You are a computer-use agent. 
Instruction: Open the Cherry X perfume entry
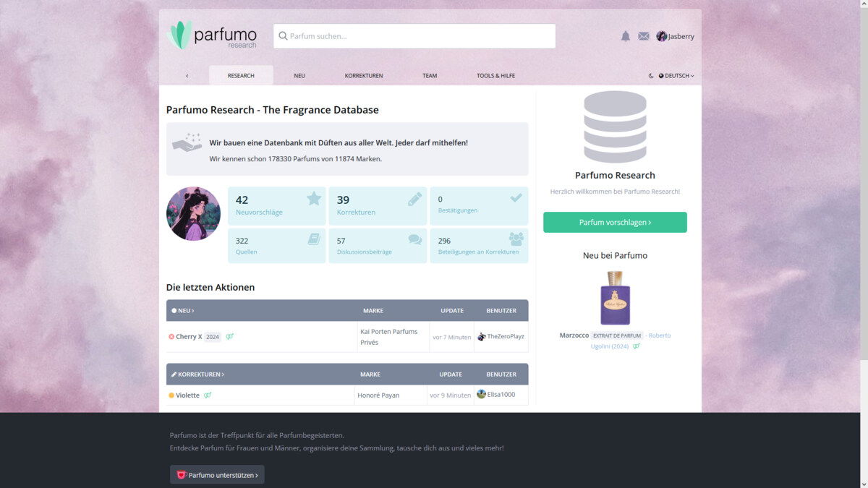point(189,337)
